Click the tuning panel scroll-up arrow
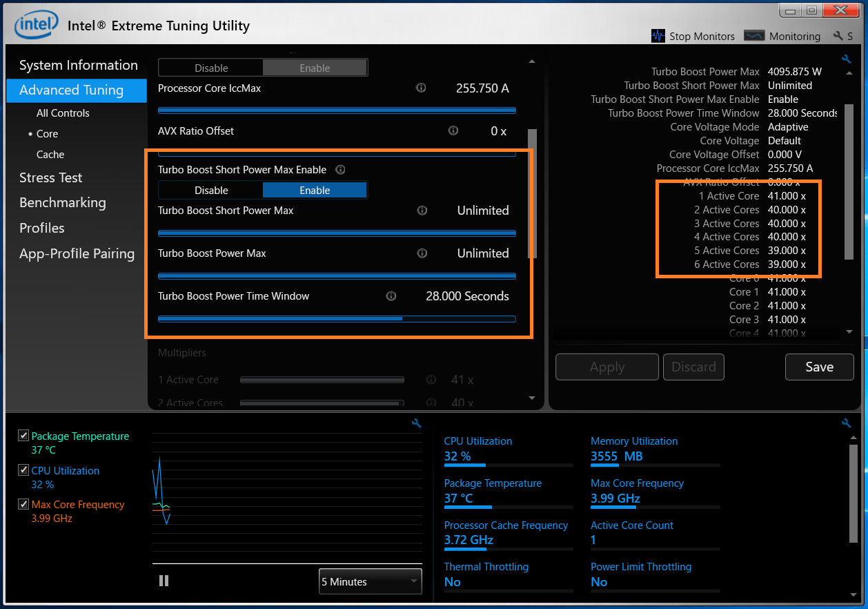Image resolution: width=868 pixels, height=609 pixels. pos(531,61)
